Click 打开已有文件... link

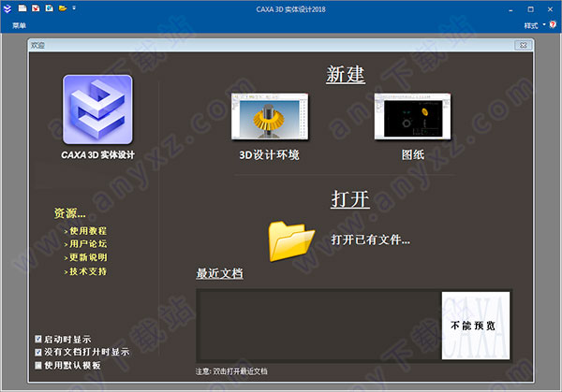pyautogui.click(x=371, y=240)
